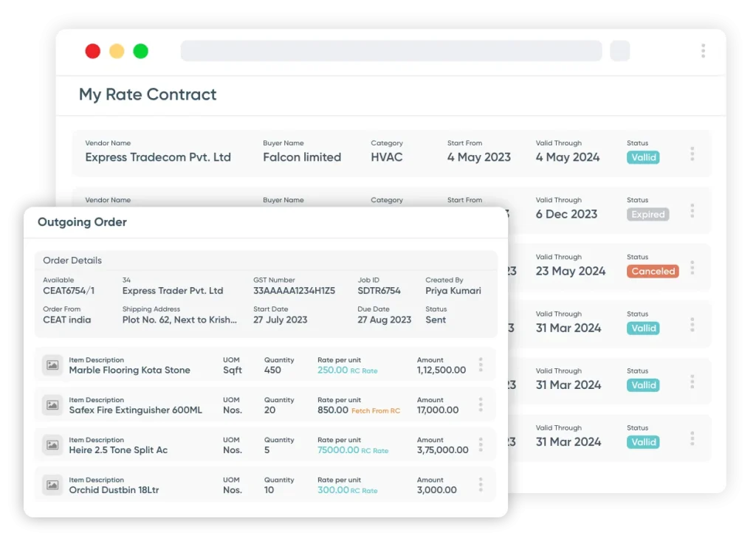The height and width of the screenshot is (541, 756).
Task: Open options menu for the Canceled contract row
Action: tap(692, 267)
